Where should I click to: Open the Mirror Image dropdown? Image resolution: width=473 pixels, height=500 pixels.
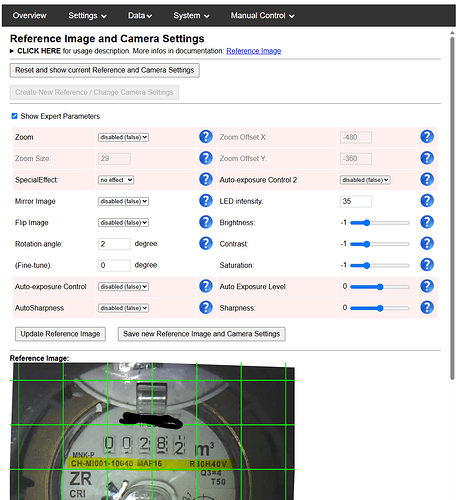(x=123, y=201)
